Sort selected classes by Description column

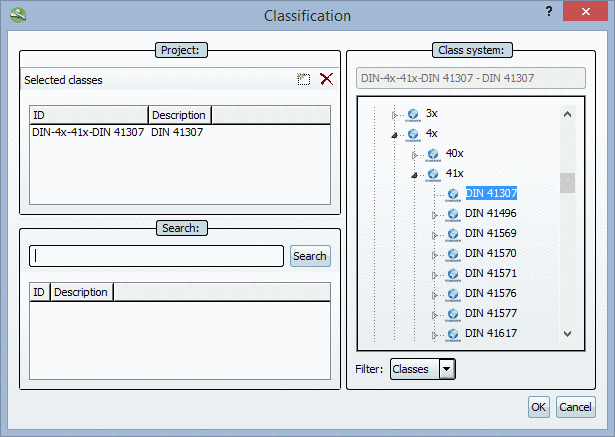tap(180, 115)
